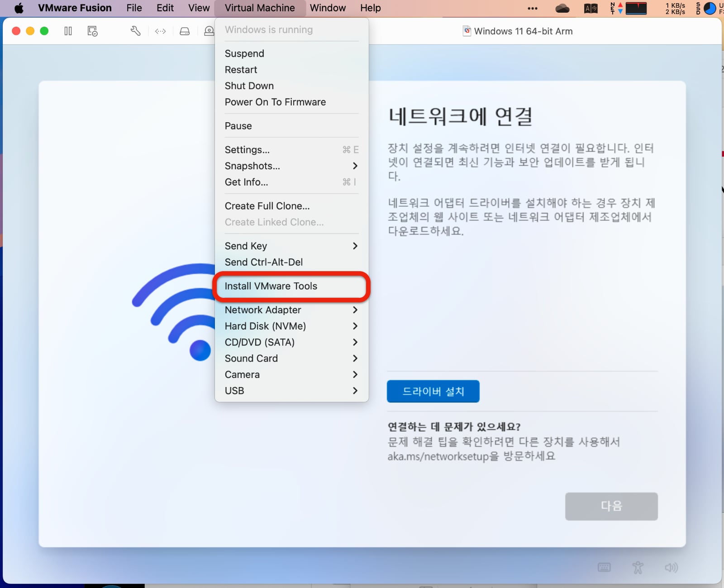
Task: Click the volume icon in Windows setup
Action: point(671,567)
